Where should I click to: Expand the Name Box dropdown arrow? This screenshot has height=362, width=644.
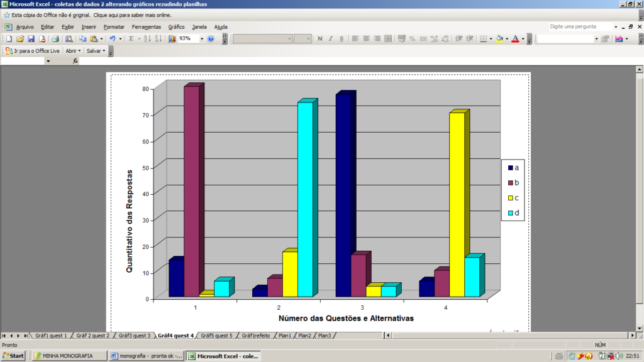[x=48, y=62]
